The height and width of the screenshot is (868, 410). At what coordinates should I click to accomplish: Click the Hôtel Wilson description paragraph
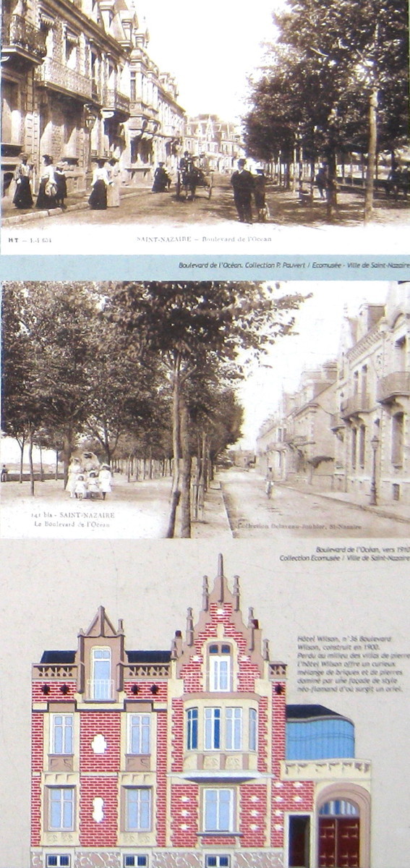point(352,664)
